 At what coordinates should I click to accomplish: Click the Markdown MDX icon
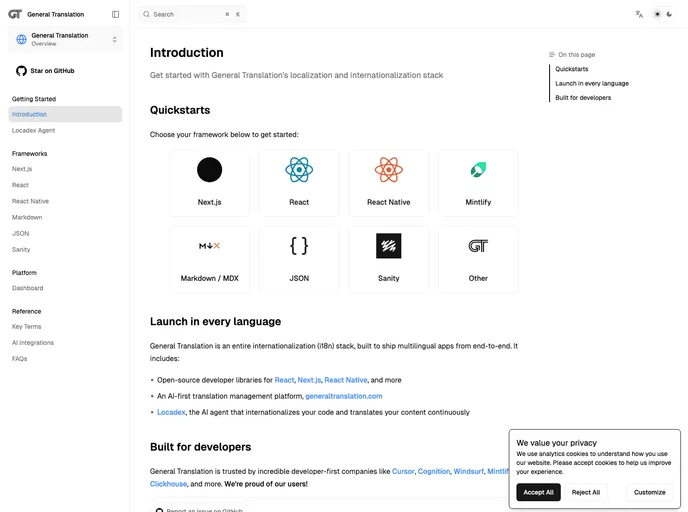(209, 246)
